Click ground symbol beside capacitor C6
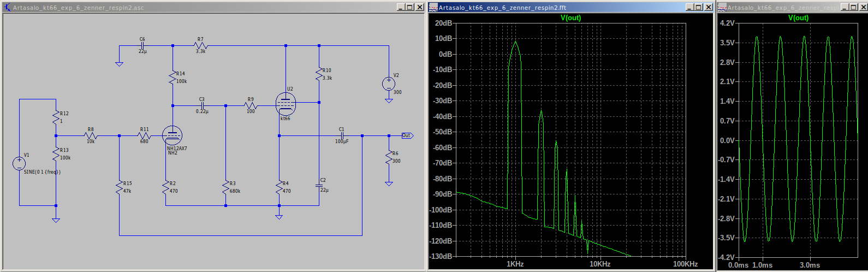This screenshot has height=272, width=868. coord(119,64)
